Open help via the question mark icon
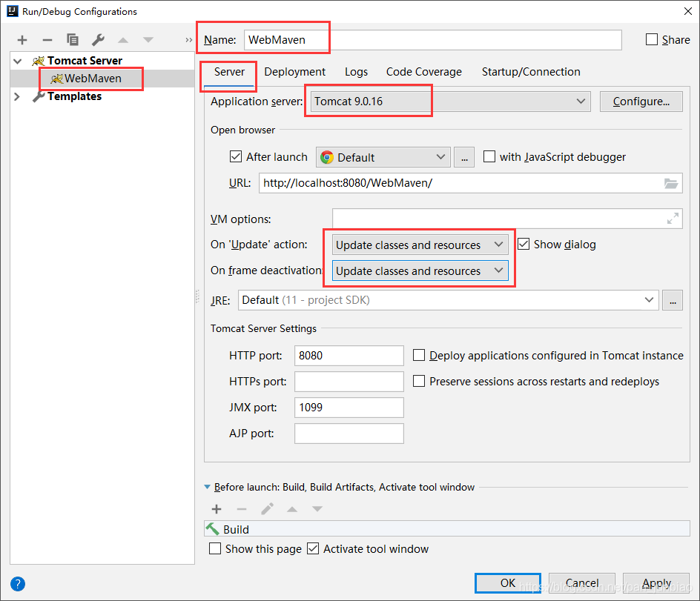Screen dimensions: 700x601 pyautogui.click(x=18, y=584)
